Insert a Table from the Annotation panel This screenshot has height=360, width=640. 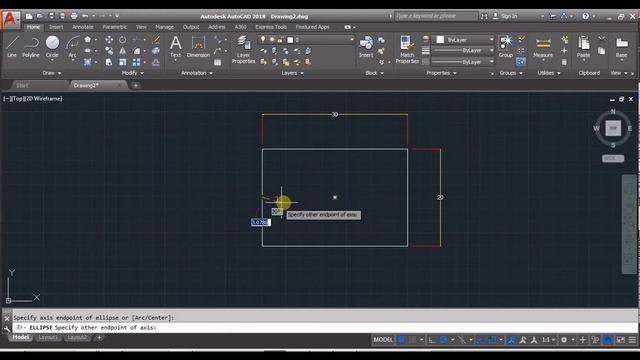218,62
